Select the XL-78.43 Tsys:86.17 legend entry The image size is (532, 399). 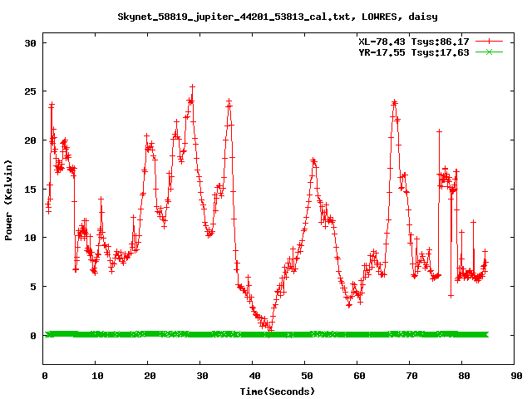[414, 42]
